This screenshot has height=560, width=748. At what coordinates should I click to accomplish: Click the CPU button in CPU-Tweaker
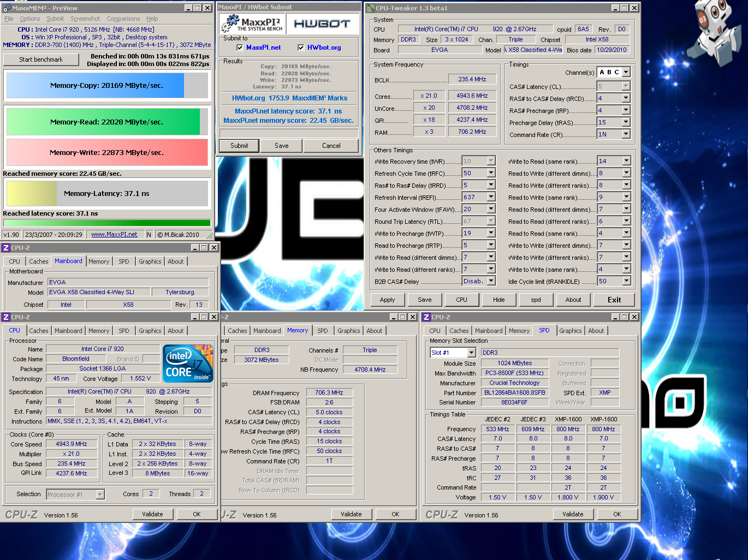pos(462,300)
